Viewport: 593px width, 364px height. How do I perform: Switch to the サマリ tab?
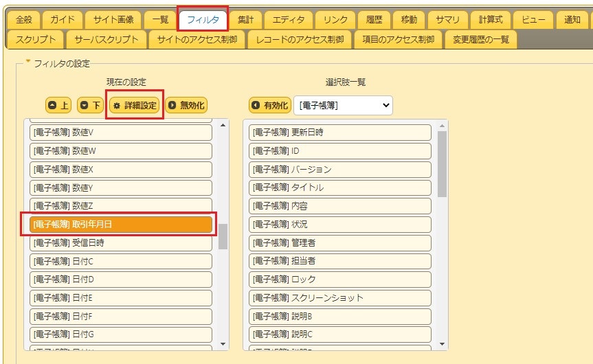(448, 20)
